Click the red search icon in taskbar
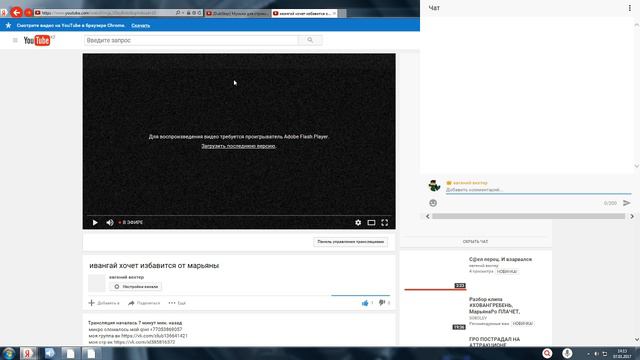Viewport: 640px width, 360px height. [x=547, y=353]
